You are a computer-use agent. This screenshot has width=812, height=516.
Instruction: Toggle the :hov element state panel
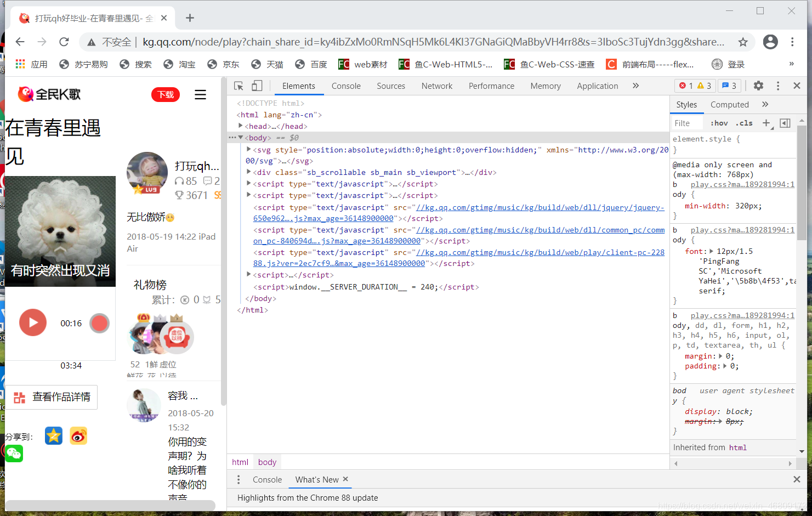tap(719, 123)
